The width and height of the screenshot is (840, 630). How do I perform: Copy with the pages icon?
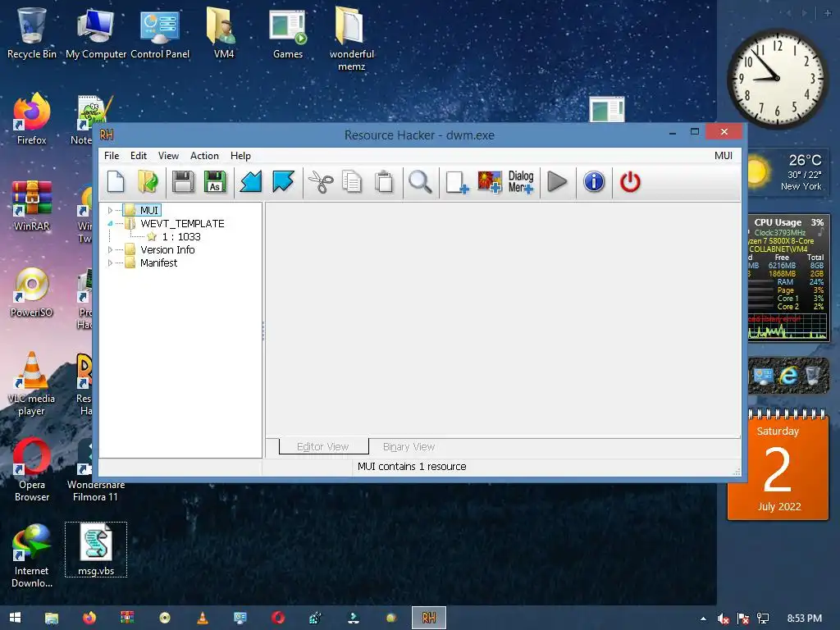pos(352,181)
